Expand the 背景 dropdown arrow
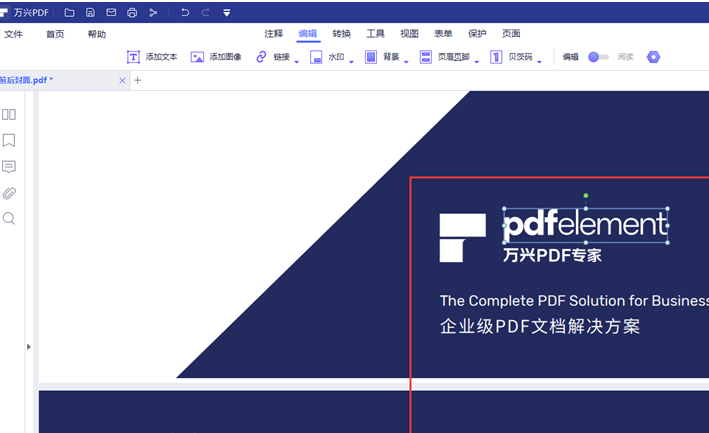Viewport: 709px width, 433px height. click(x=406, y=61)
